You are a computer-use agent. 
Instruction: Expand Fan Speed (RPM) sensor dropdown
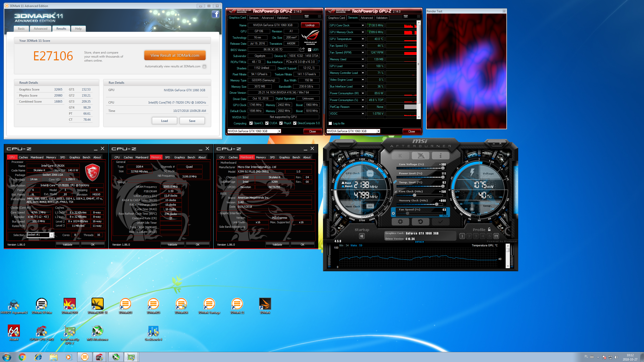[x=363, y=53]
